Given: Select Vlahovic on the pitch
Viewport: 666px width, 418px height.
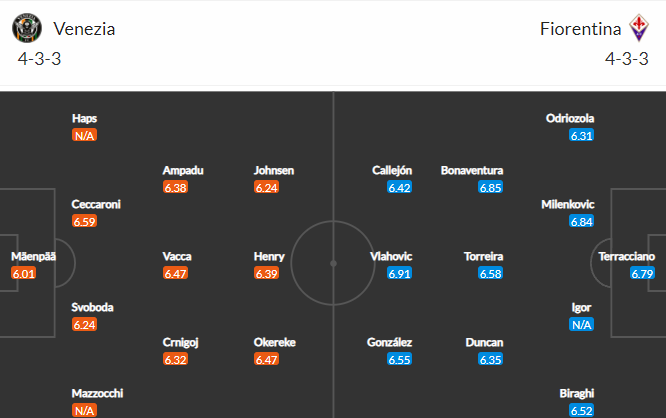Looking at the screenshot, I should pyautogui.click(x=391, y=256).
